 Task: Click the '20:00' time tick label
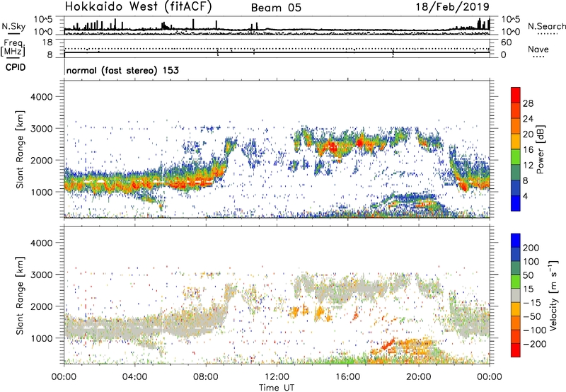point(418,377)
